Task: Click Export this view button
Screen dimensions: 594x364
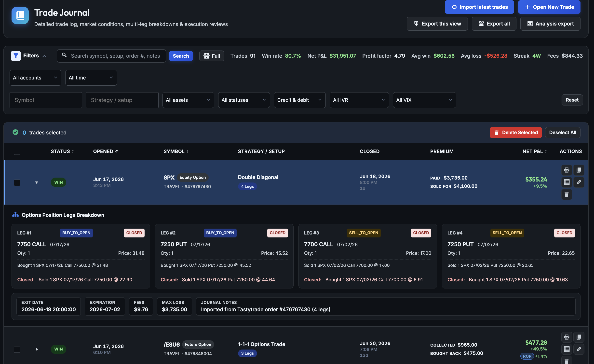Action: (437, 24)
